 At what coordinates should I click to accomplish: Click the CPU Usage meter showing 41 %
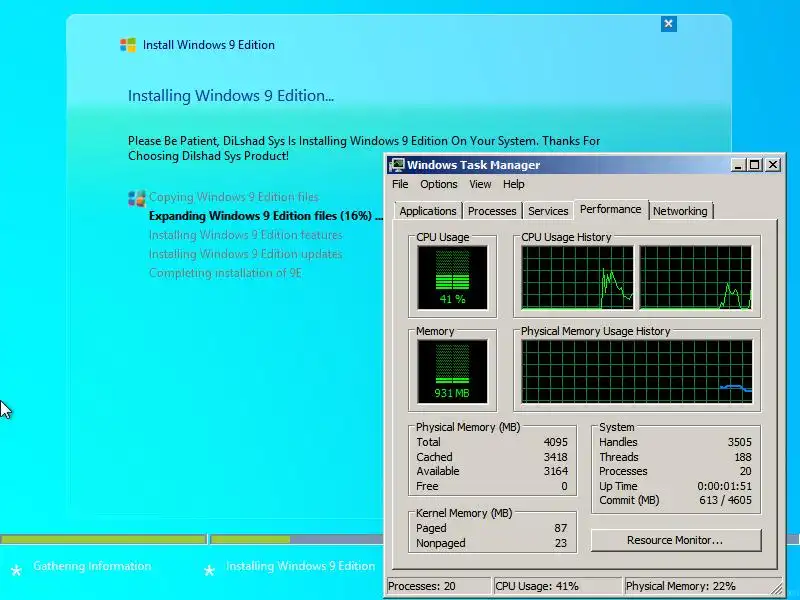pyautogui.click(x=452, y=278)
